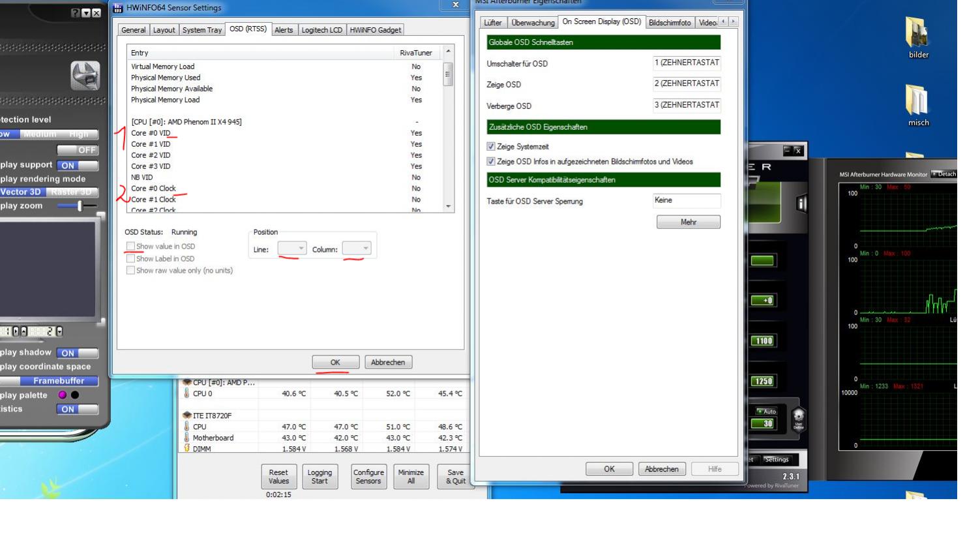Click Reset Values button
Screen dimensions: 980x548
coord(278,477)
